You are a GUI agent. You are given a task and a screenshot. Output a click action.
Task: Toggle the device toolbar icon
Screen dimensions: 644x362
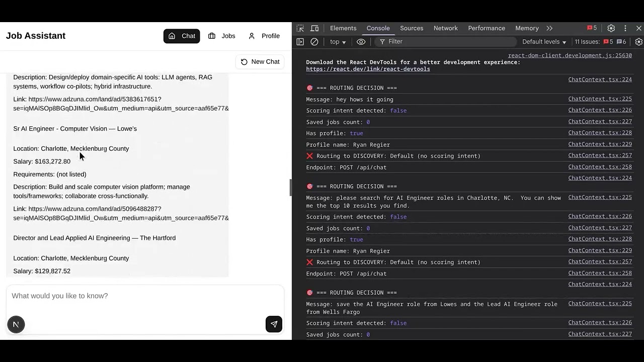click(x=314, y=28)
